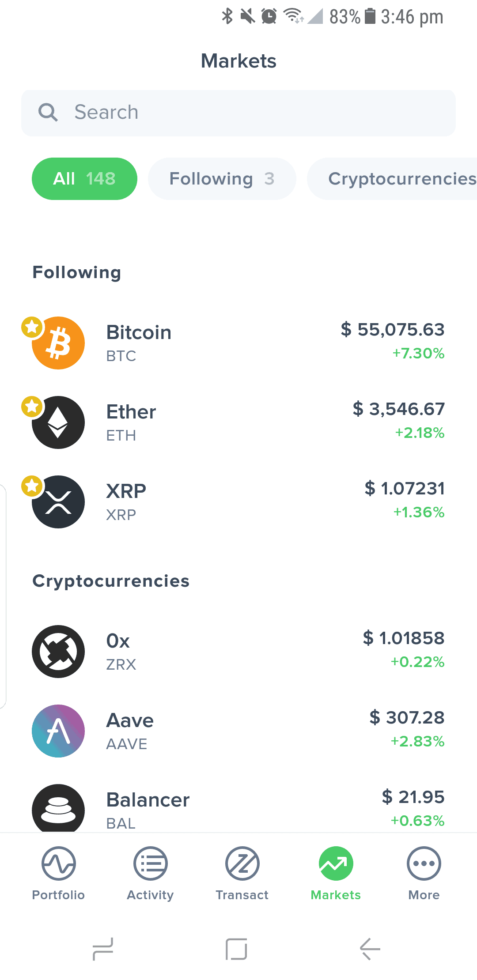Tap the Balancer token logo
This screenshot has width=477, height=980.
tap(58, 809)
